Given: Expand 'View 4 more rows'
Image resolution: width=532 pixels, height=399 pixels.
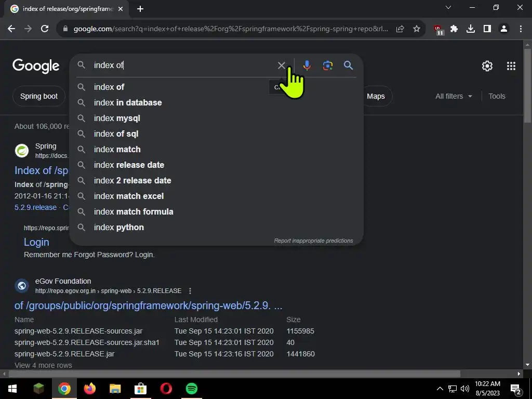Looking at the screenshot, I should pos(43,365).
